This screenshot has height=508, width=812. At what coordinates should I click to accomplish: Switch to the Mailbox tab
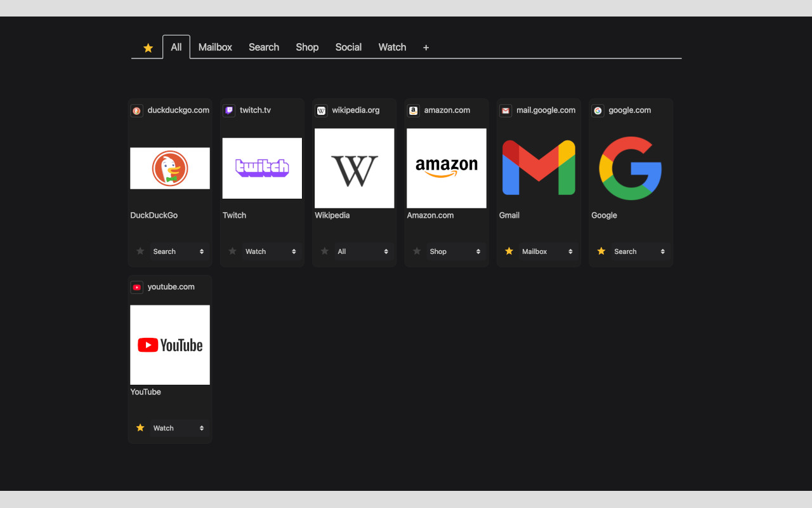point(215,47)
